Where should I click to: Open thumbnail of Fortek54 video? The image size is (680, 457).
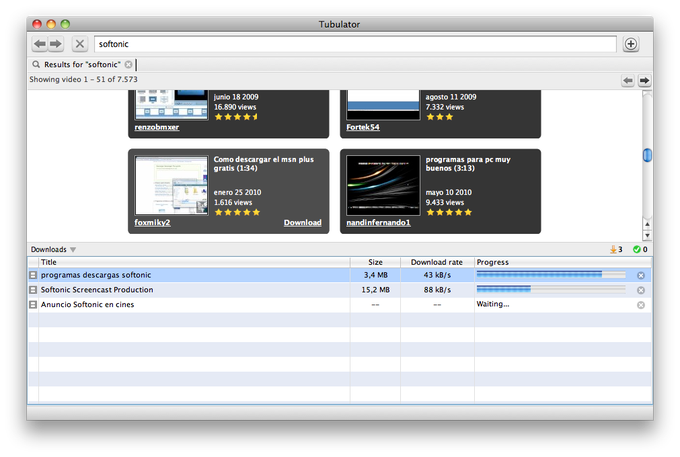pos(383,104)
